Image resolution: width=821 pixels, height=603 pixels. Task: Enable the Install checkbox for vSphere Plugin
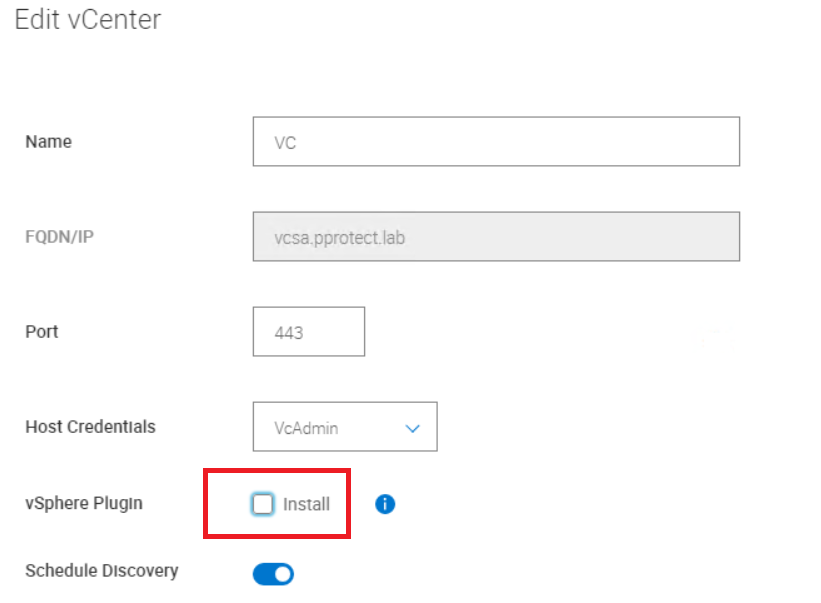pos(262,504)
